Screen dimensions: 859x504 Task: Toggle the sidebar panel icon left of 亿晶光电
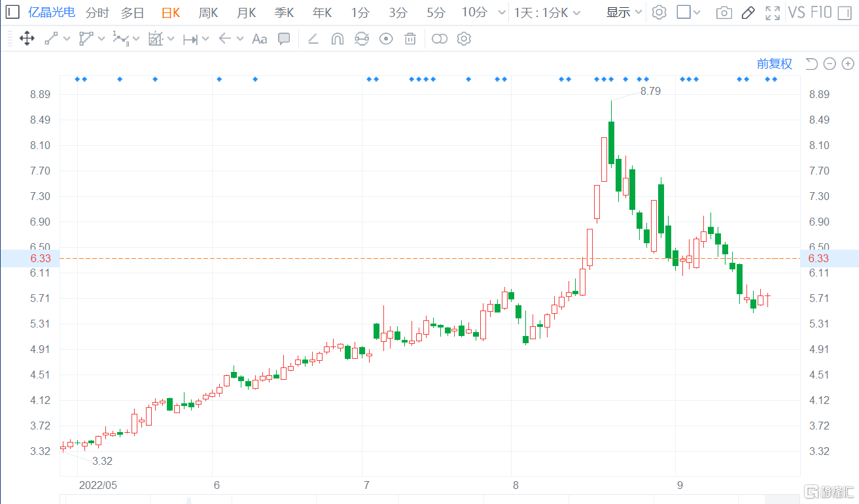12,12
